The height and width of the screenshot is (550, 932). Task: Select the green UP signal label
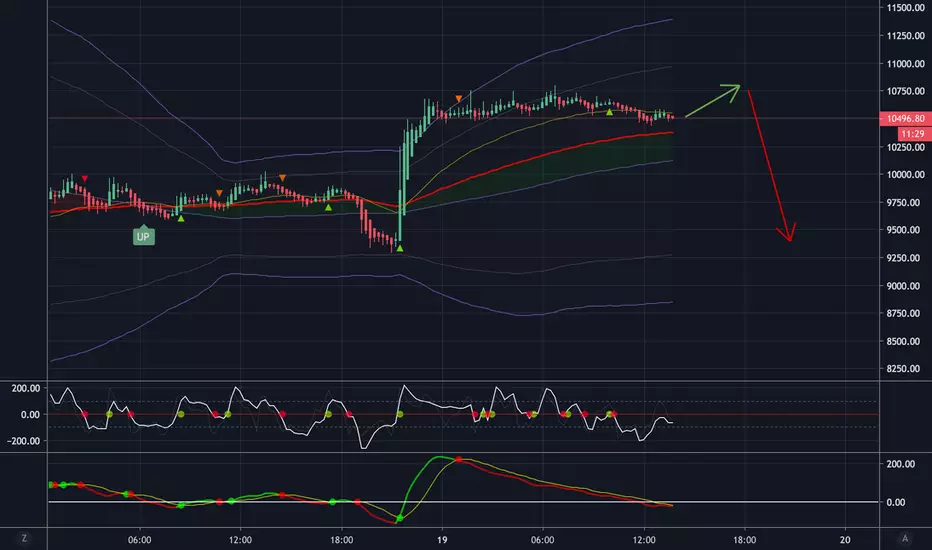point(143,236)
